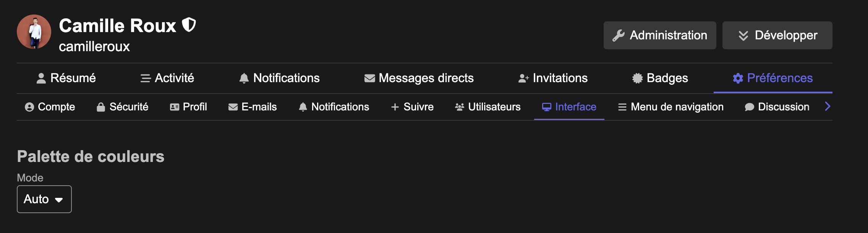Open Utilisateurs preferences section
The height and width of the screenshot is (233, 868).
(487, 107)
